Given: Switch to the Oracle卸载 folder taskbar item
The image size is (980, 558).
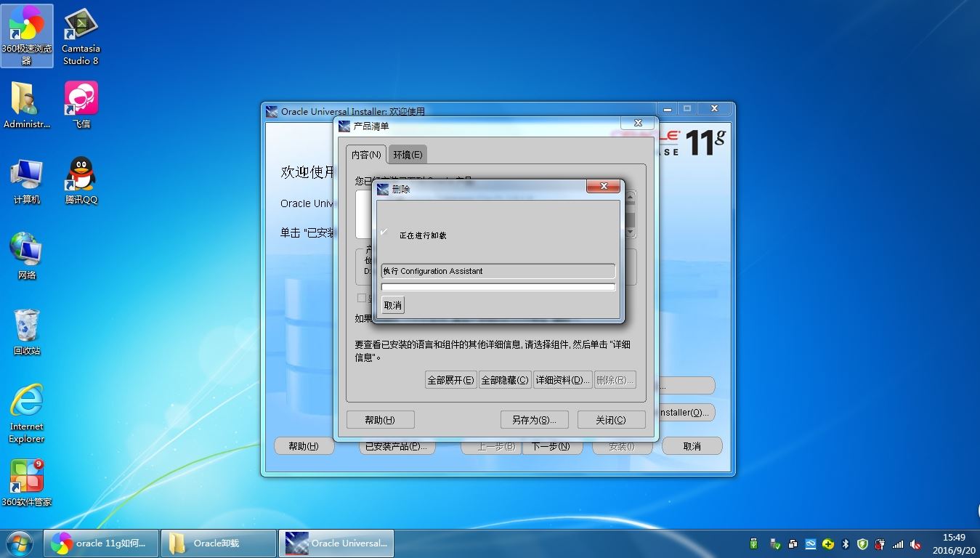Looking at the screenshot, I should click(x=219, y=543).
